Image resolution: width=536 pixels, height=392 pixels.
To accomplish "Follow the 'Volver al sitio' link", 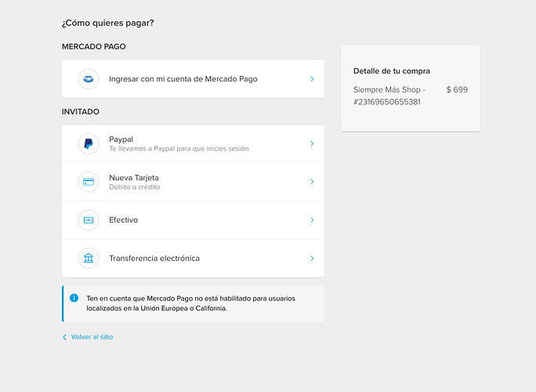I will [x=92, y=337].
